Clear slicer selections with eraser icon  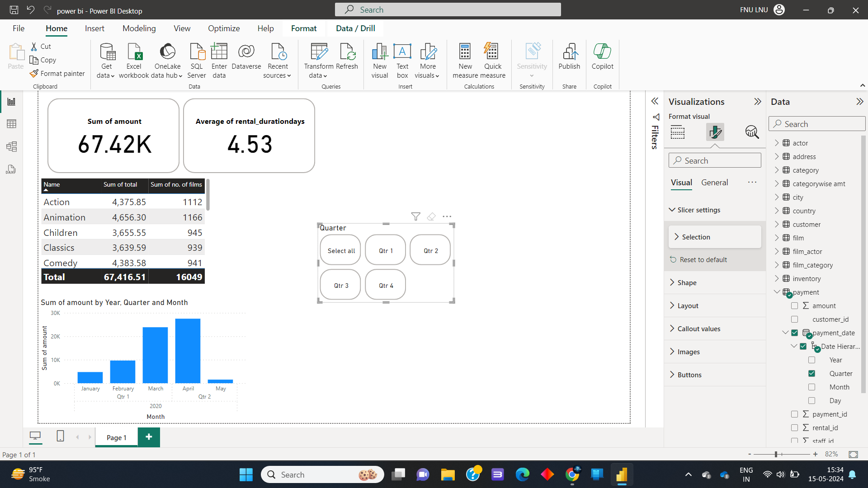(431, 216)
